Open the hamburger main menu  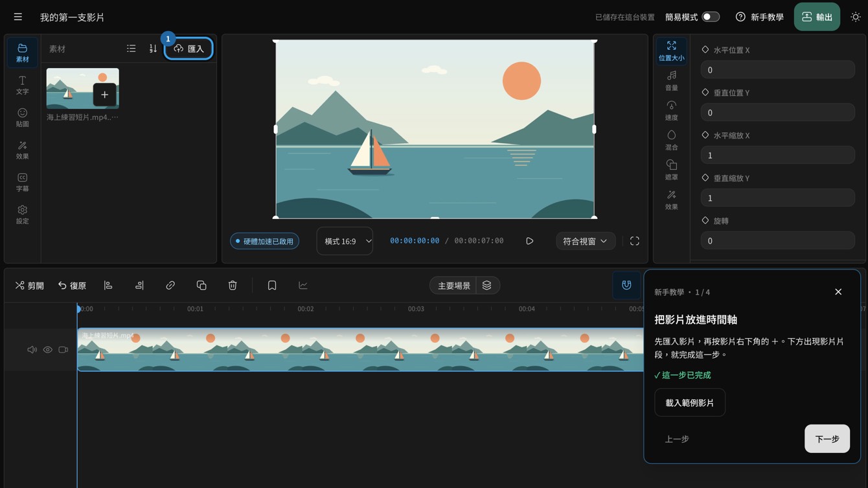[18, 17]
